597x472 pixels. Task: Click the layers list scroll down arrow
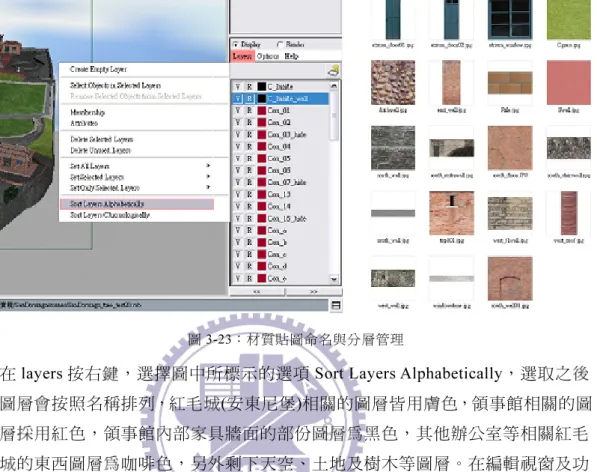tap(334, 279)
